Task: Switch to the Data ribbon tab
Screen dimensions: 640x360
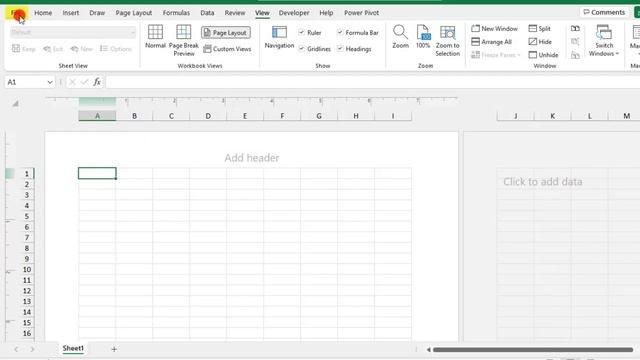Action: click(x=207, y=13)
